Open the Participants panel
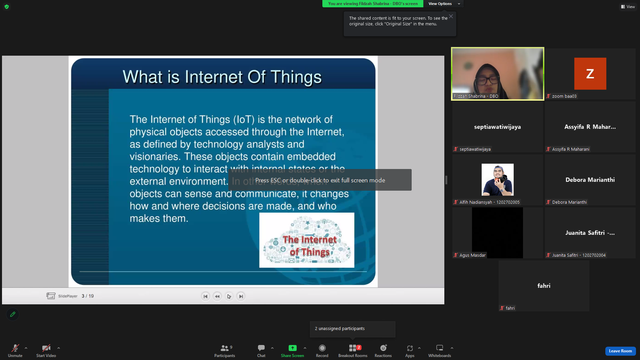The image size is (640, 360). (x=224, y=350)
